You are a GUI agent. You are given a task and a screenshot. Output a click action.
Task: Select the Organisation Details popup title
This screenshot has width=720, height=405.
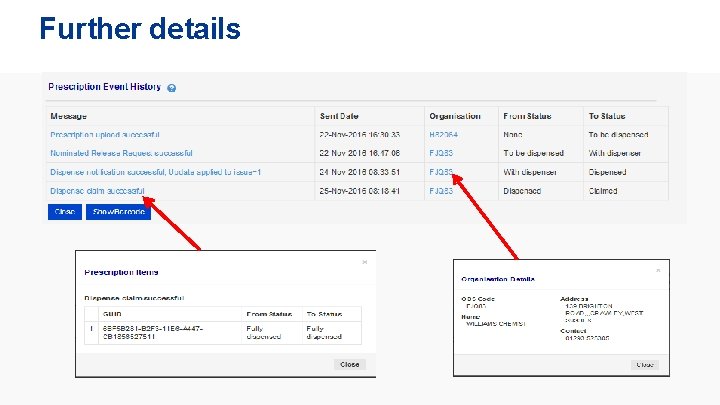498,279
